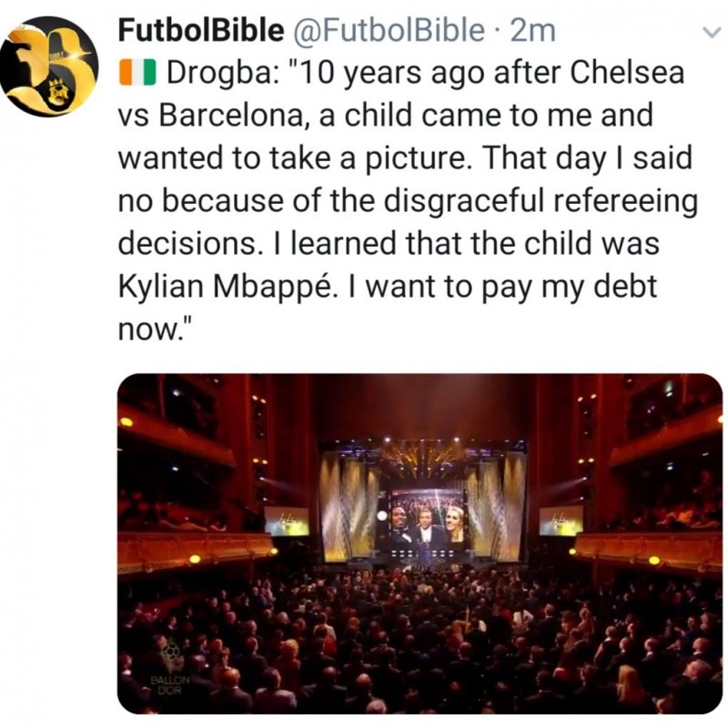Click the right side projection screen in photo
Screen dimensions: 728x728
(561, 521)
